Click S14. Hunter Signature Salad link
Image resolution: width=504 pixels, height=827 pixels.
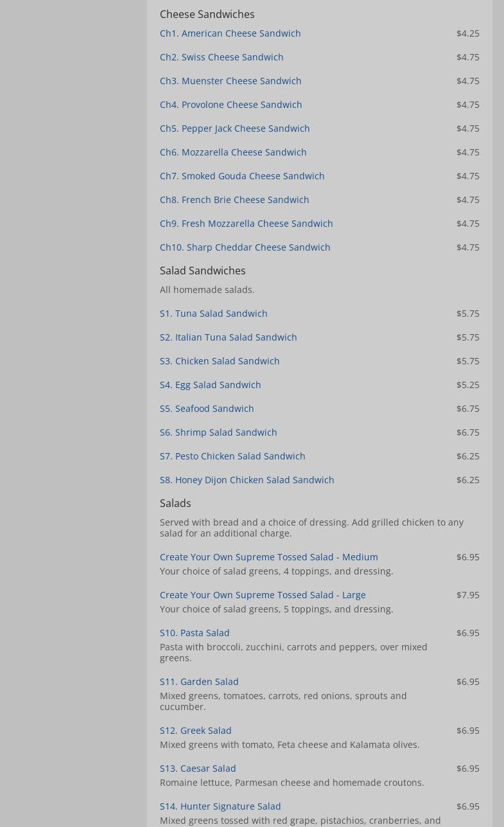click(220, 806)
